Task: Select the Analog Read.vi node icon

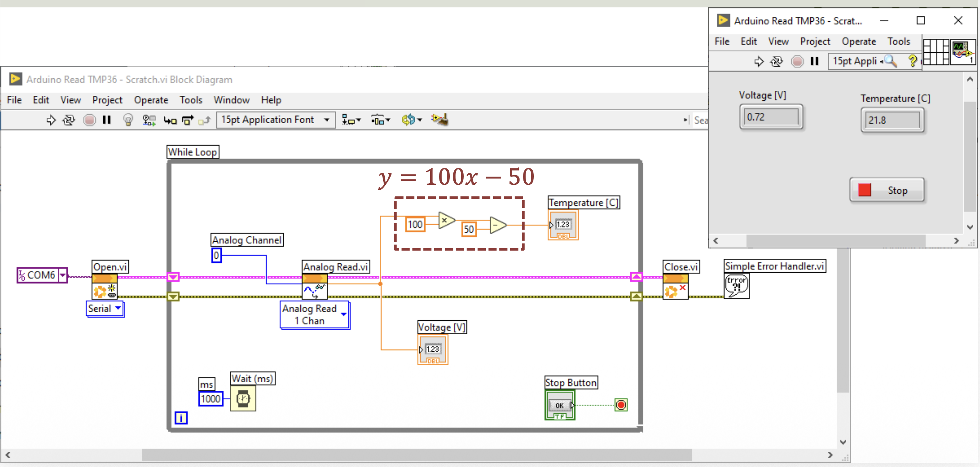Action: 315,286
